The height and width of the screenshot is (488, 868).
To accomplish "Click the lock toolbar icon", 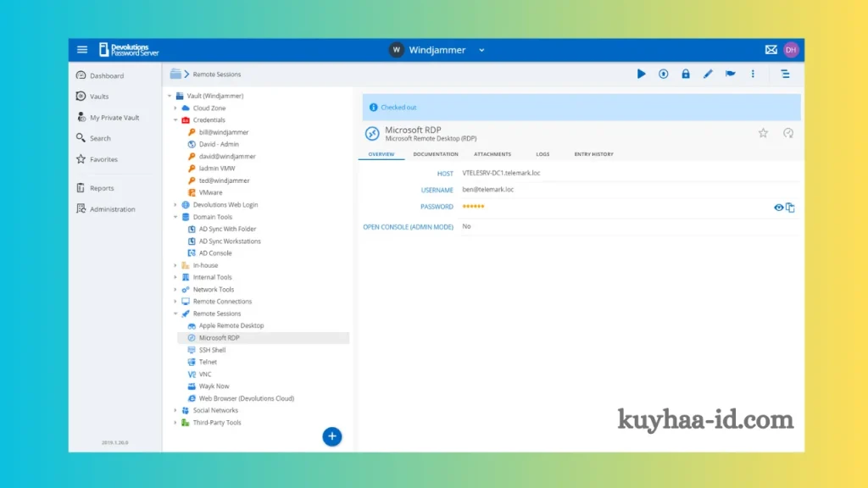I will tap(685, 74).
